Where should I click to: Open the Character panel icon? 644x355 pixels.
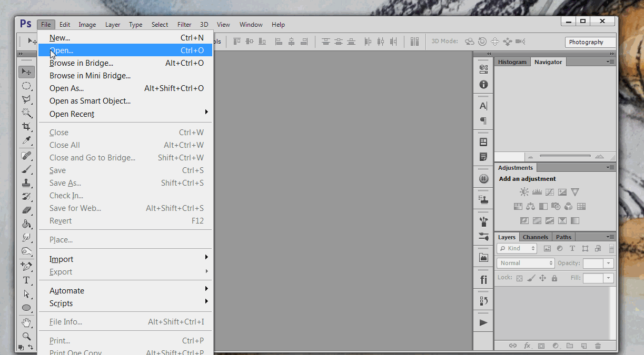coord(483,106)
